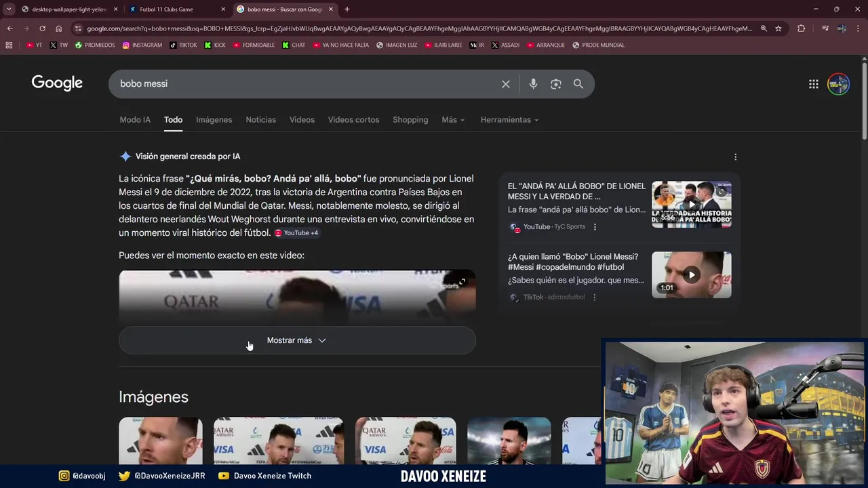Image resolution: width=868 pixels, height=488 pixels.
Task: Open YA NO HACE FALTA bookmark
Action: (x=340, y=45)
